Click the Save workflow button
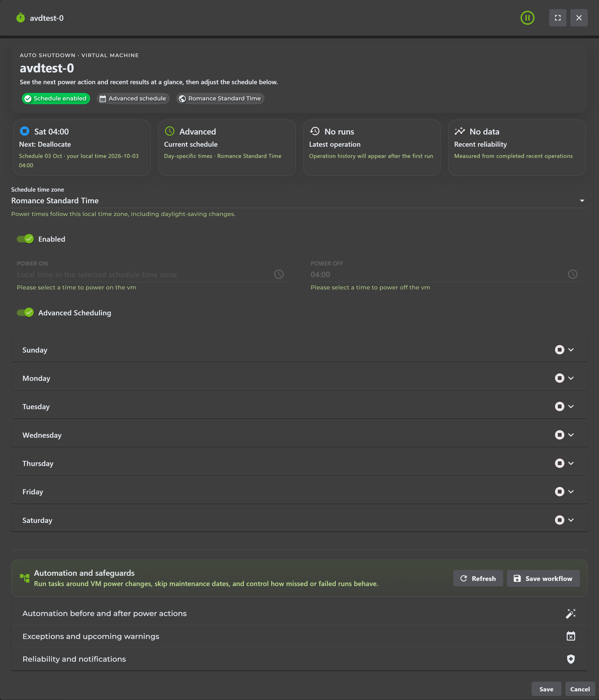 (543, 578)
